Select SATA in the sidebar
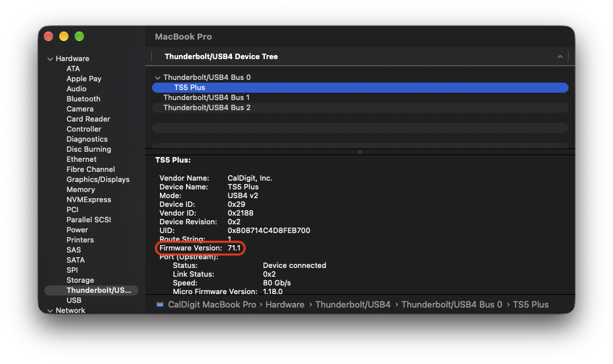Viewport: 613px width, 364px height. point(75,260)
